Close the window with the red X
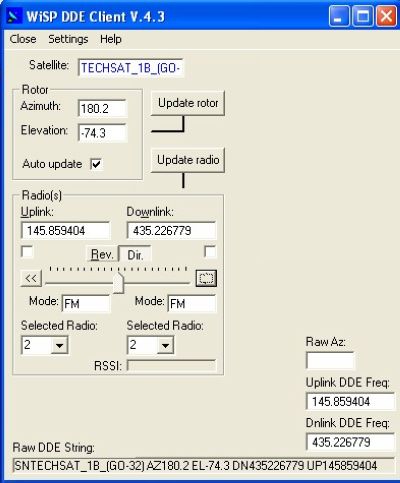The width and height of the screenshot is (400, 483). 386,16
